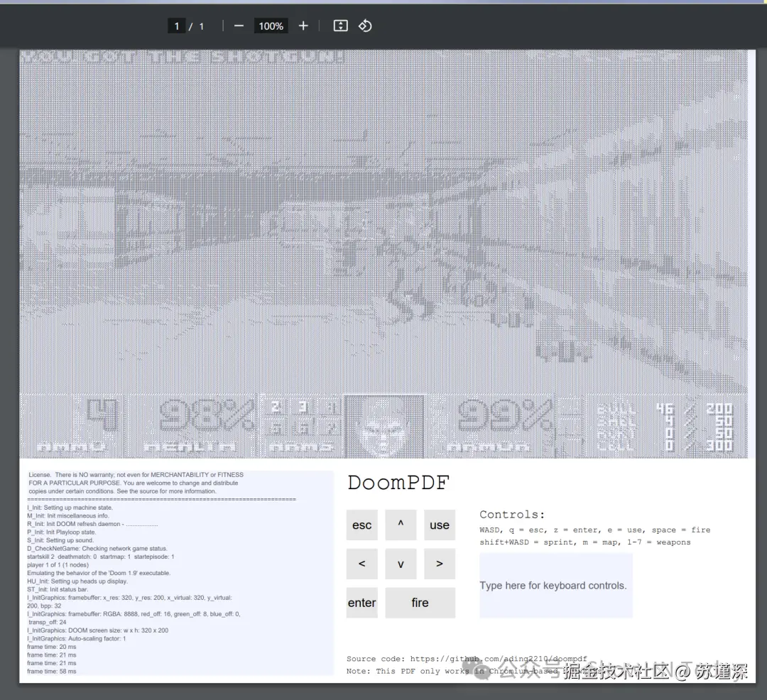Screen dimensions: 767x700
Task: Click the fit to page icon
Action: point(340,26)
